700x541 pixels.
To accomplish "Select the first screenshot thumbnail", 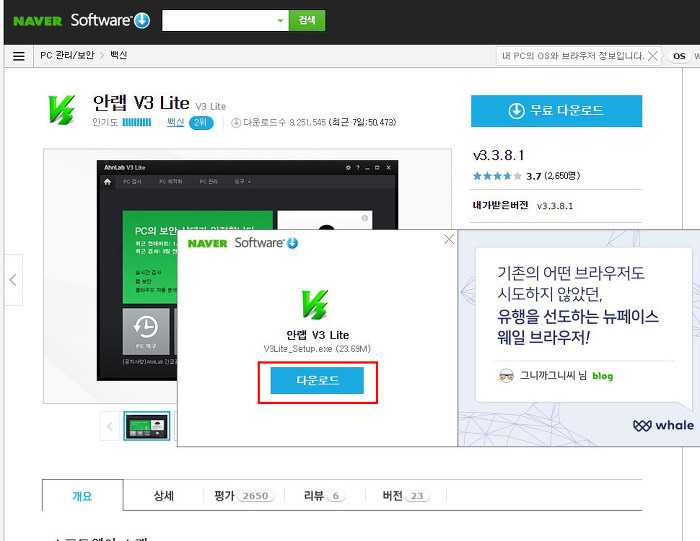I will pyautogui.click(x=146, y=426).
